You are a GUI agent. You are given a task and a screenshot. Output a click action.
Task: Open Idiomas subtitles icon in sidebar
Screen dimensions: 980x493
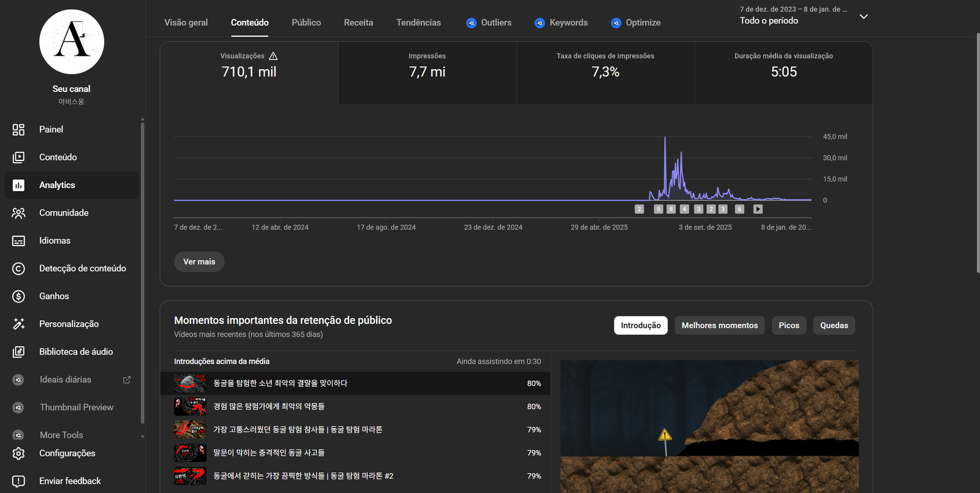tap(18, 241)
